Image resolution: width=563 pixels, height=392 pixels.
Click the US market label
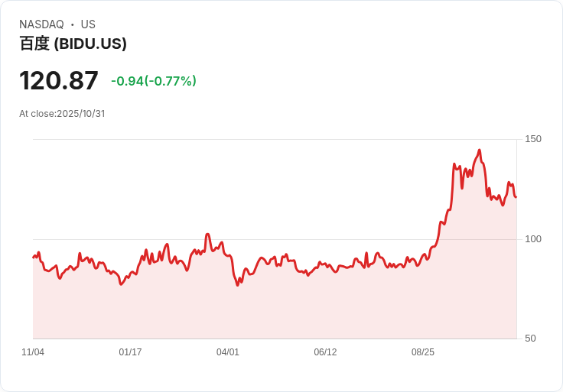click(x=88, y=24)
